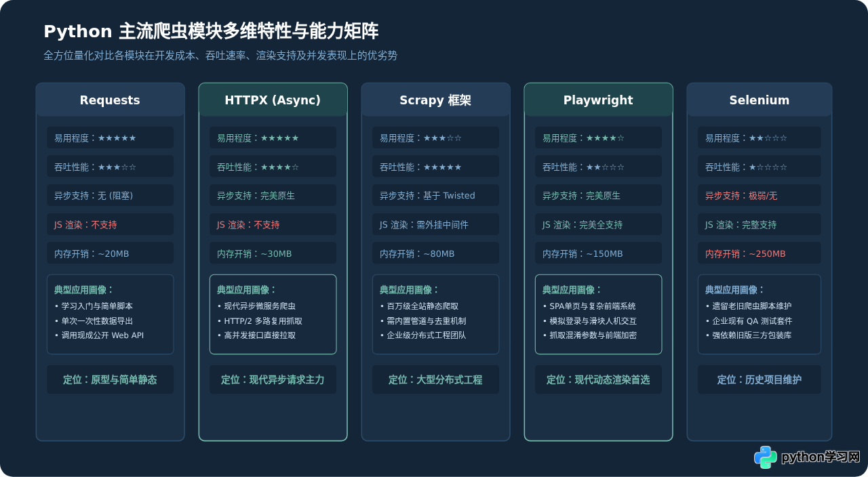Click bullet '百万级全站静态爬取'

click(x=419, y=306)
